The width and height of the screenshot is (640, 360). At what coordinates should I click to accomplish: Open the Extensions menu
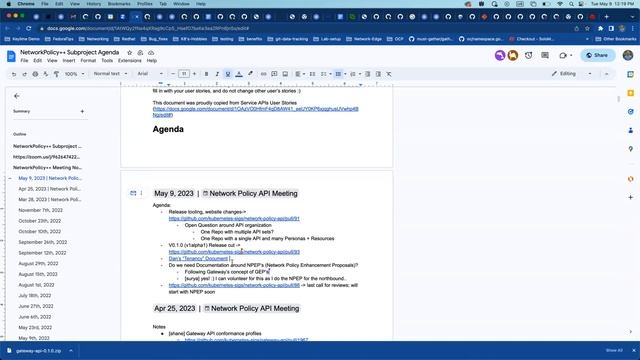click(x=129, y=60)
